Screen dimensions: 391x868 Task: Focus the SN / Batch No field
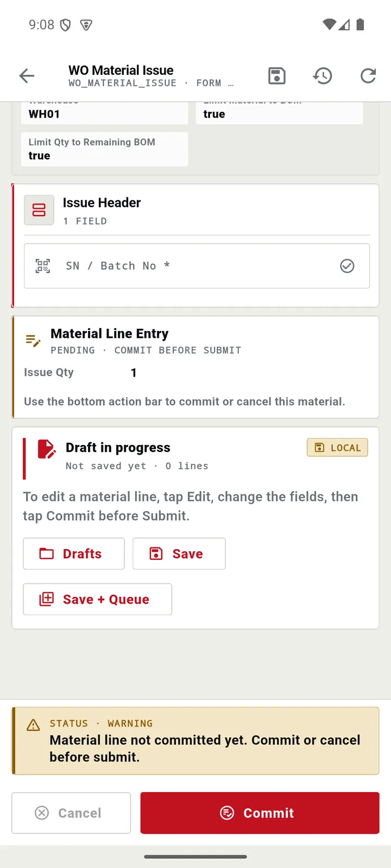[197, 266]
